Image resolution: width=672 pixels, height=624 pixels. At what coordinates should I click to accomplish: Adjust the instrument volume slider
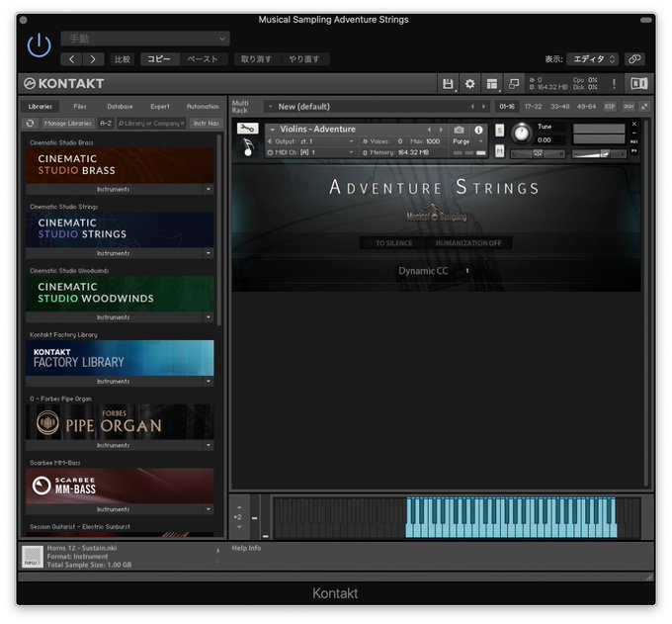[599, 154]
